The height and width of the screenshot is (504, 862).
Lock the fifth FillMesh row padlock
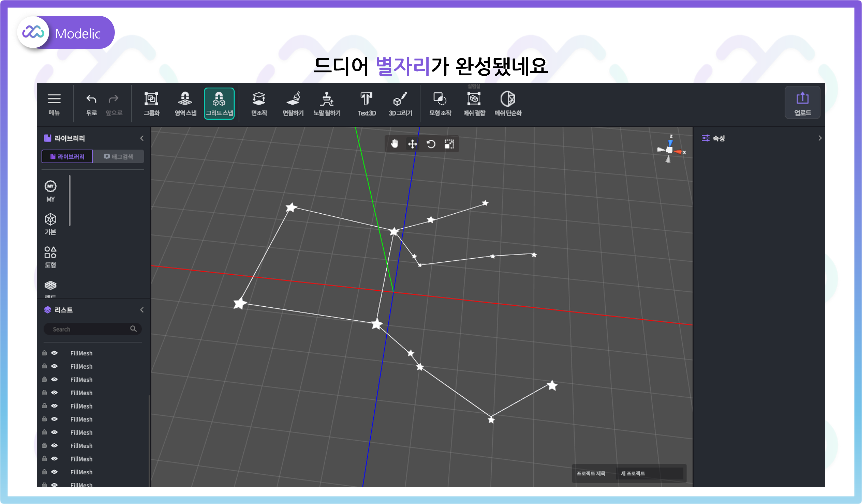pos(44,406)
